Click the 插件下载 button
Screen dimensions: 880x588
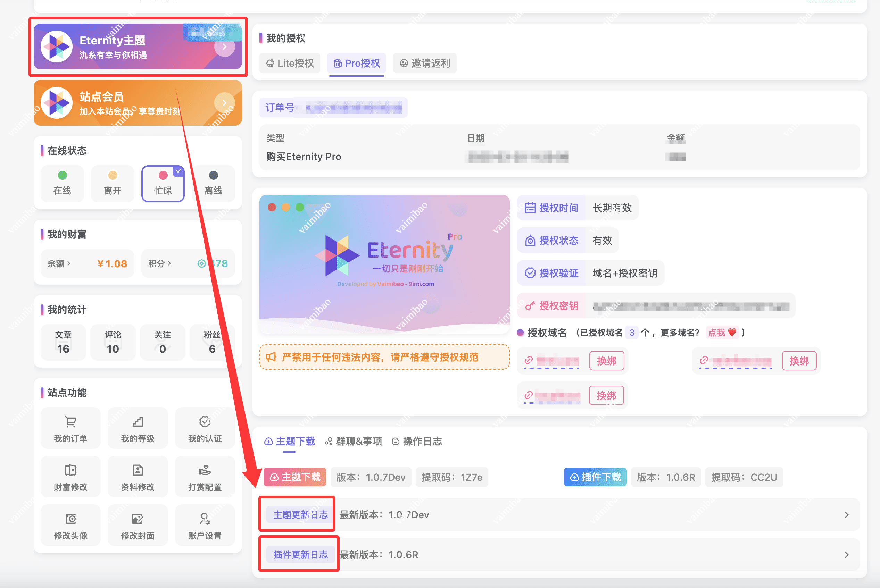point(595,477)
